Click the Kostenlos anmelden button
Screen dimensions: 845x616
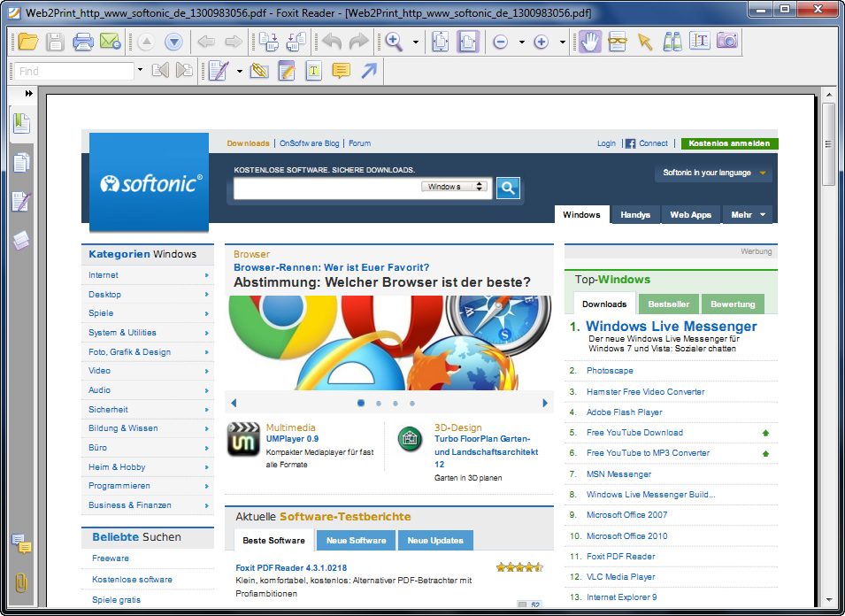click(x=730, y=143)
